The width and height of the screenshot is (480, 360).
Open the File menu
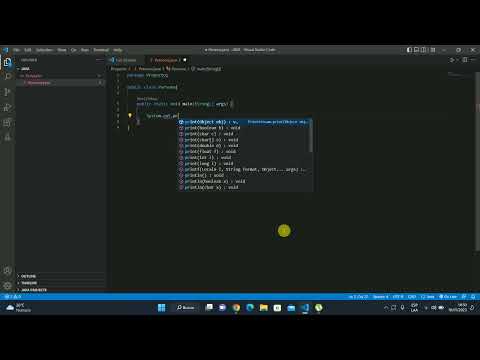[16, 50]
